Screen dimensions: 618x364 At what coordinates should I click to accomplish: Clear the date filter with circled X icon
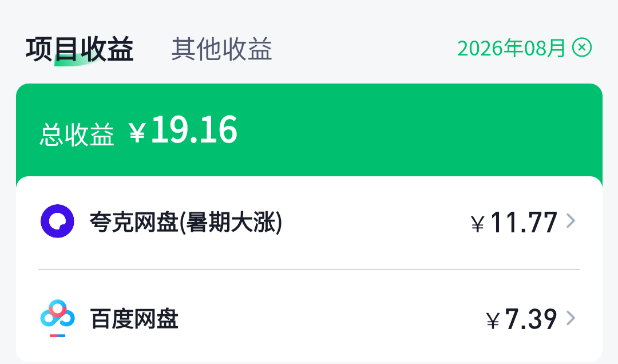(582, 48)
